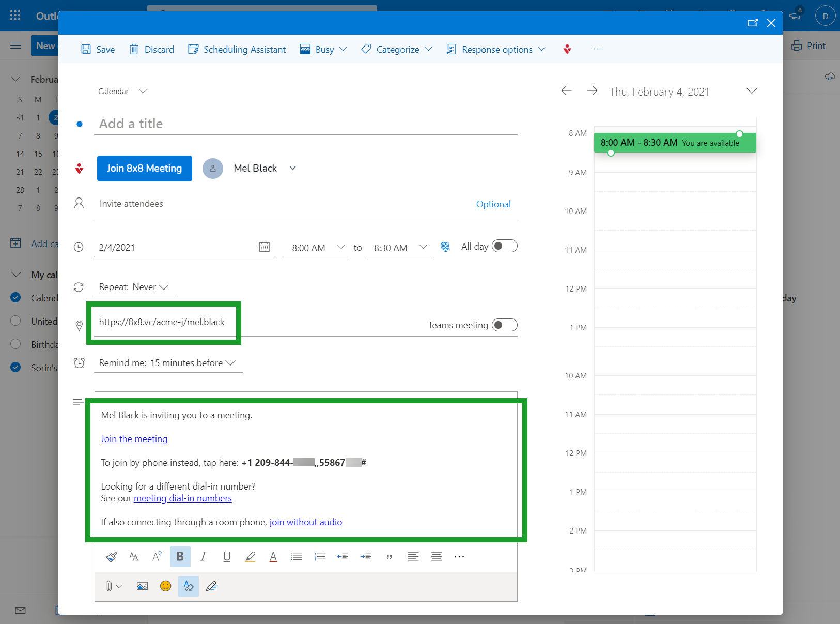Open the 8:30 AM end time dropdown
The height and width of the screenshot is (624, 840).
click(x=399, y=248)
